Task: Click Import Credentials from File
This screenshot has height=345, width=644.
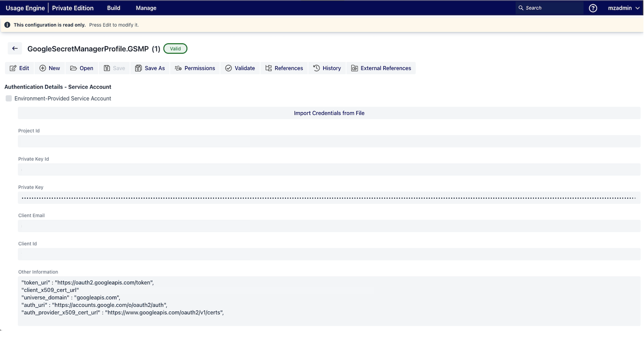Action: [329, 113]
